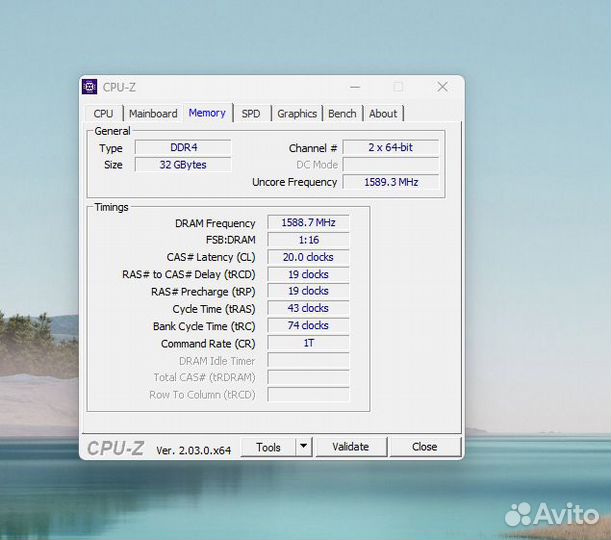The image size is (611, 540).
Task: Open the Mainboard tab
Action: pyautogui.click(x=153, y=114)
